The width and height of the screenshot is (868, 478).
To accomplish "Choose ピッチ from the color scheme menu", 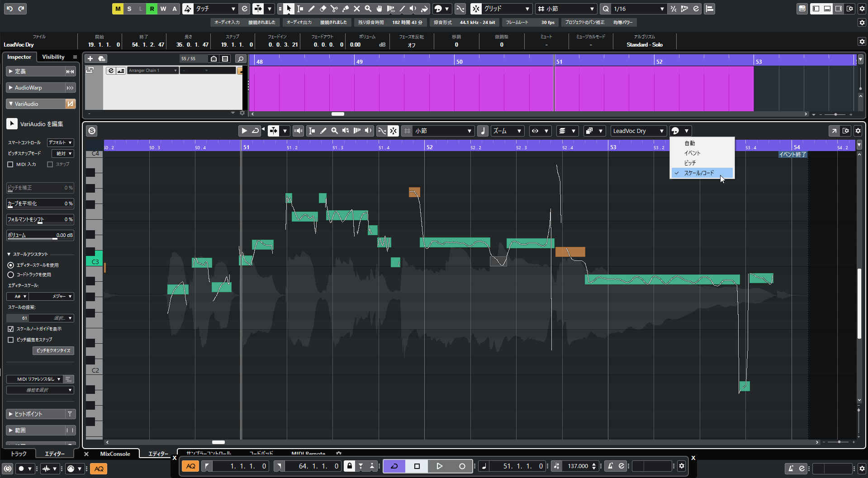I will click(690, 163).
